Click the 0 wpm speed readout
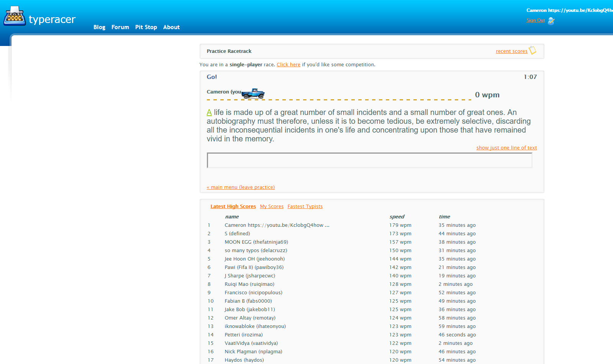 pyautogui.click(x=487, y=95)
